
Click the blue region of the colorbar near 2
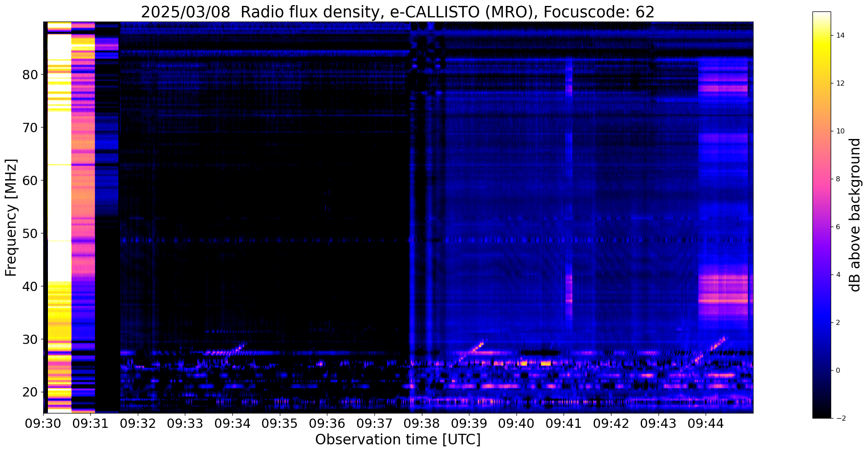point(821,323)
